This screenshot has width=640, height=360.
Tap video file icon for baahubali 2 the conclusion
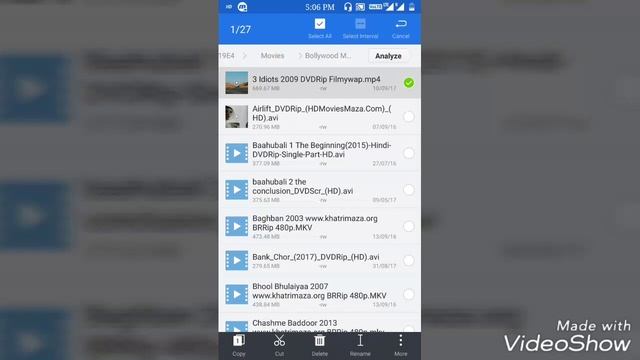click(237, 190)
